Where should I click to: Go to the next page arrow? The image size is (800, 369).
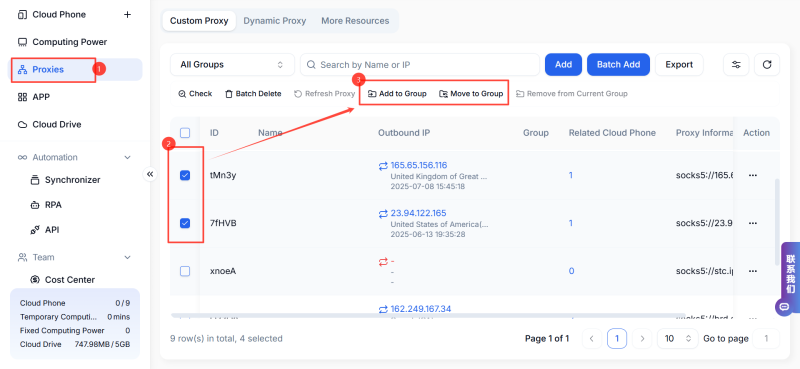(642, 338)
